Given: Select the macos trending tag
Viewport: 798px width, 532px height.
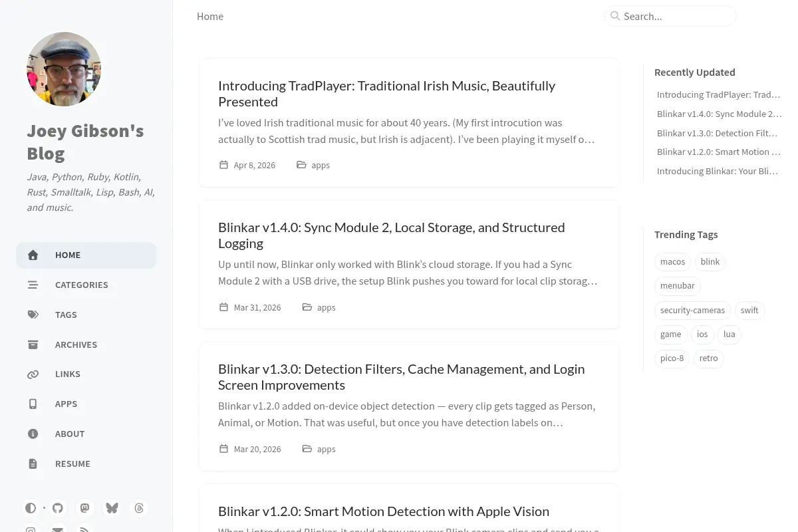Looking at the screenshot, I should tap(672, 262).
